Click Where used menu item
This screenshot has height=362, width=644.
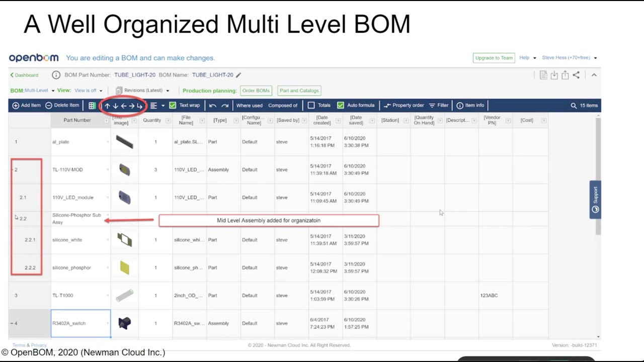[250, 106]
